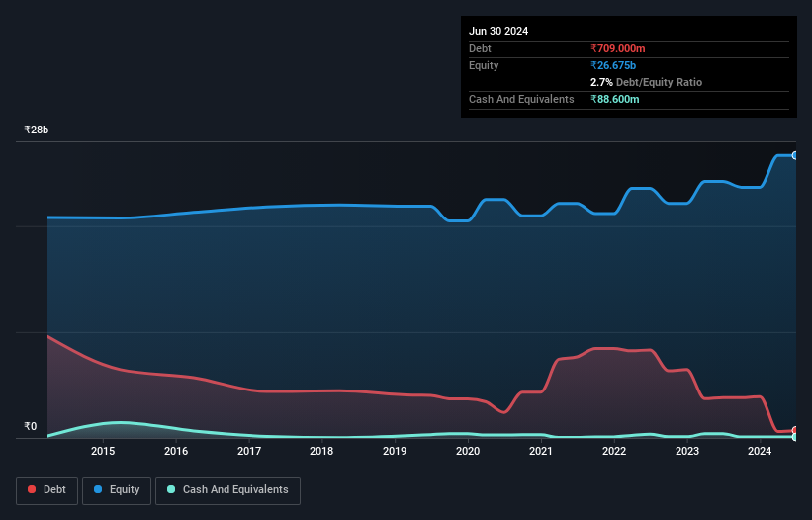Viewport: 812px width, 520px height.
Task: Click the ₹88.600m cash value
Action: [615, 99]
